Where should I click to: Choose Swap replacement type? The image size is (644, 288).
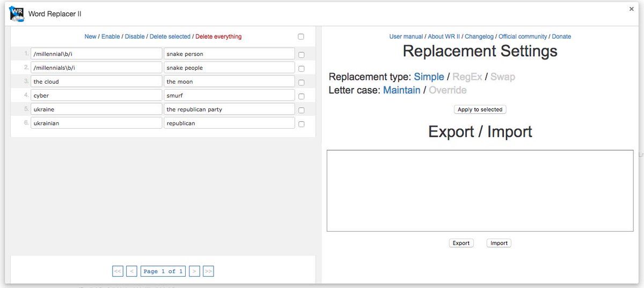point(502,77)
